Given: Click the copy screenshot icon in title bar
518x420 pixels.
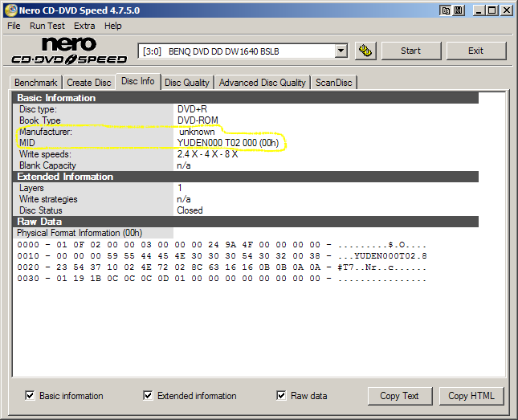Looking at the screenshot, I should click(446, 10).
